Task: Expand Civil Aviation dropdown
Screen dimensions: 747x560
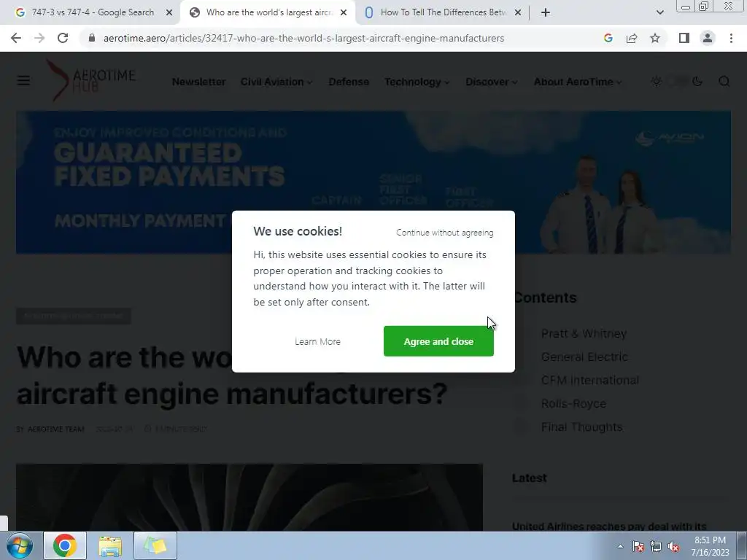Action: [x=276, y=82]
